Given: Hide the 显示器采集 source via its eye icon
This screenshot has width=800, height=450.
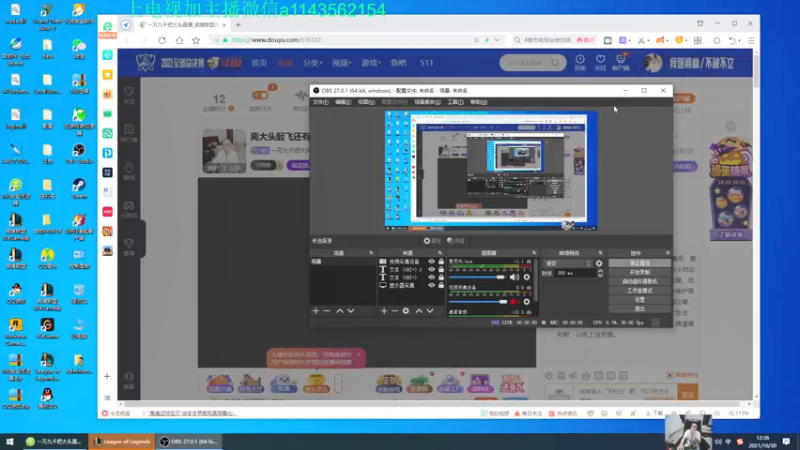Looking at the screenshot, I should [x=432, y=286].
